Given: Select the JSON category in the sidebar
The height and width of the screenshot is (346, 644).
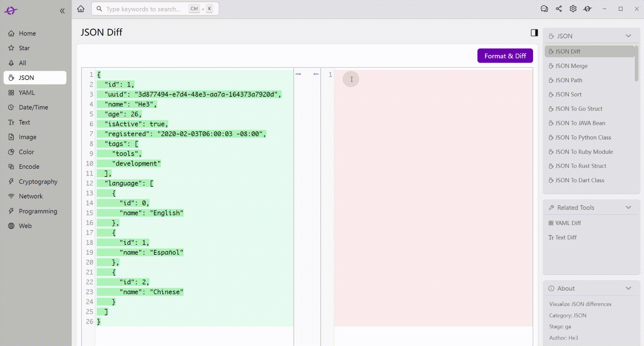Looking at the screenshot, I should (35, 77).
